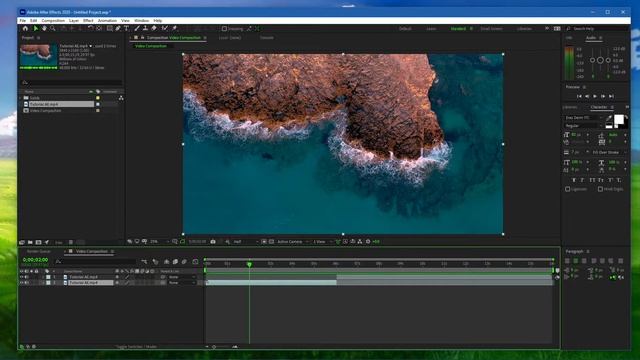Toggle Faux Italic in Character panel
Viewport: 640px width, 360px height.
(582, 180)
